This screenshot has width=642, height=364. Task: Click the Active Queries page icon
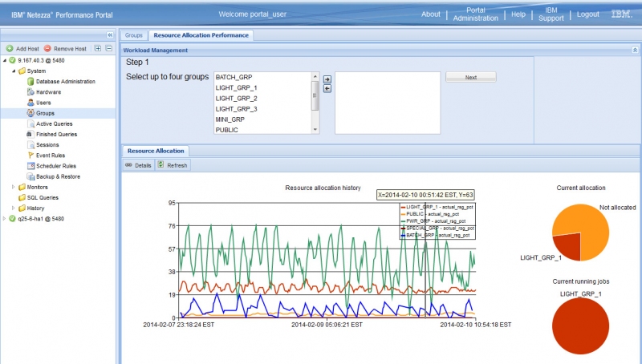tap(30, 123)
